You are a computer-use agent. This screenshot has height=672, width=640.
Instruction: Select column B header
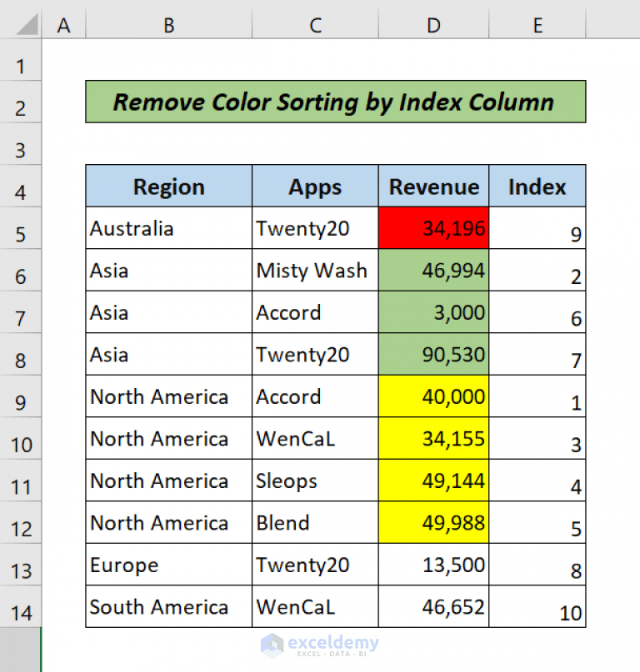click(168, 25)
